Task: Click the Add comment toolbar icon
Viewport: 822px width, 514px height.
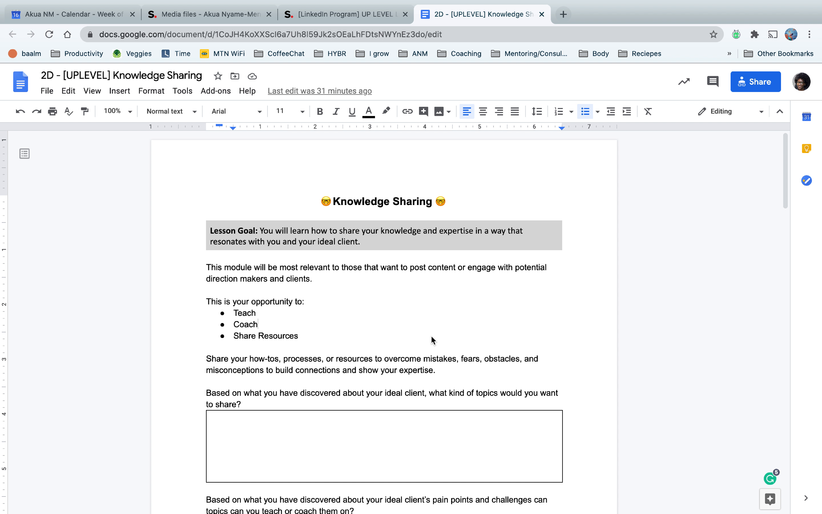Action: pyautogui.click(x=423, y=111)
